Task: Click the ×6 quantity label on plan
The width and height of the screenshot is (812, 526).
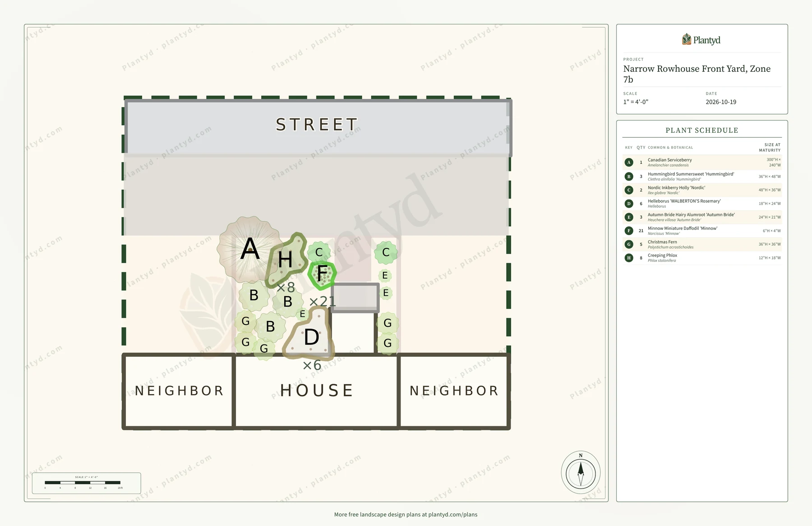Action: click(x=312, y=365)
